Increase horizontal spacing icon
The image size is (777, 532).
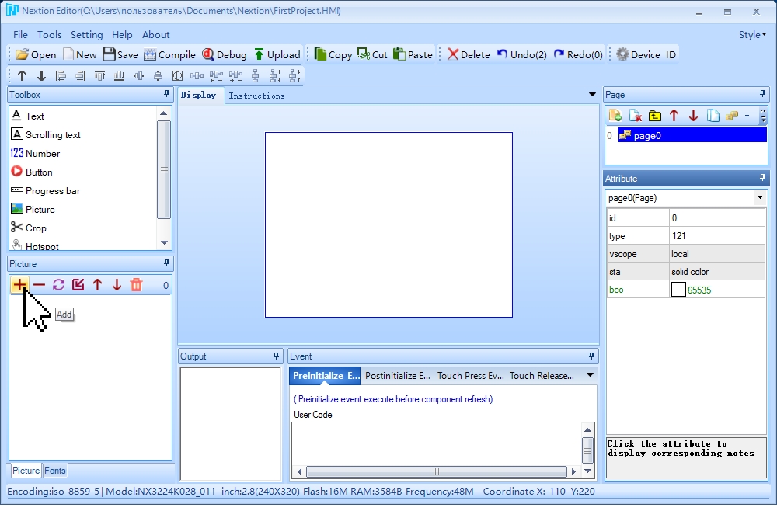216,76
